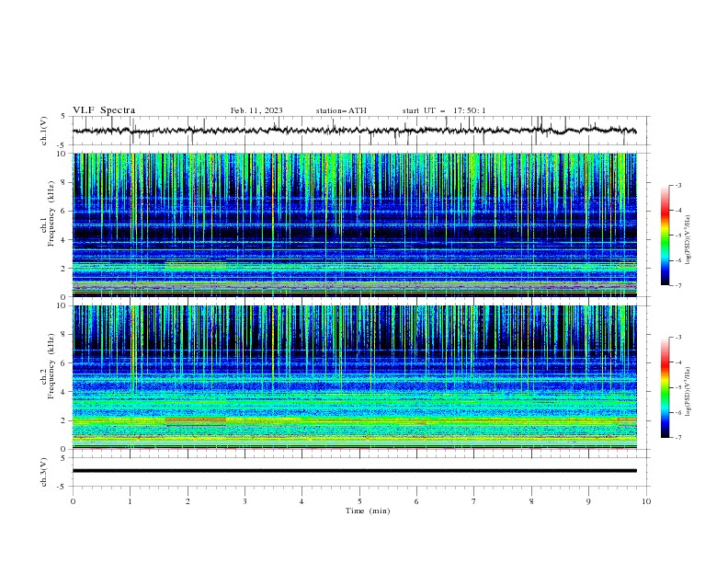The image size is (728, 563).
Task: Click the ch.2 spectrogram panel
Action: coord(354,377)
